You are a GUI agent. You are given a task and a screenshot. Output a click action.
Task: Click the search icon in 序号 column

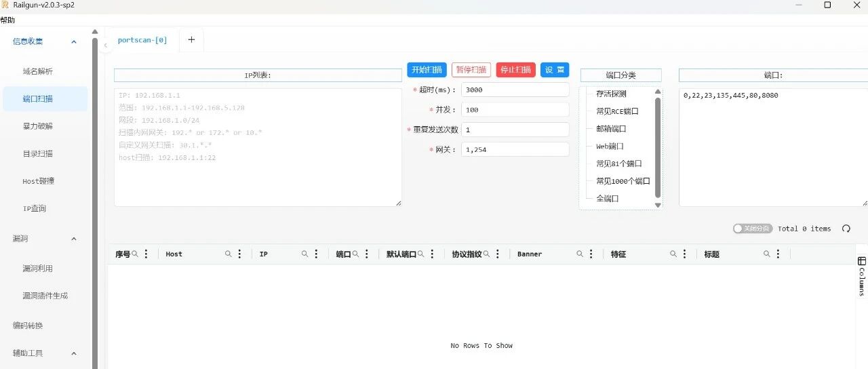(x=135, y=254)
